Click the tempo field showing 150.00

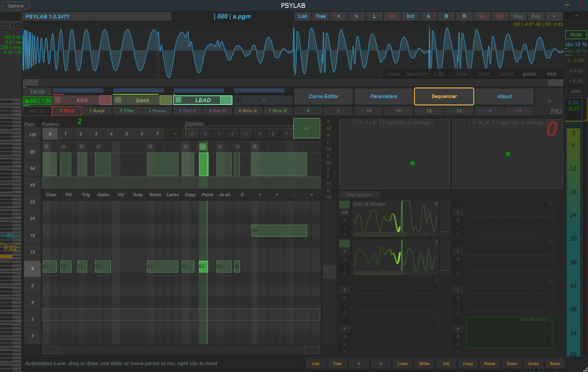(x=37, y=92)
